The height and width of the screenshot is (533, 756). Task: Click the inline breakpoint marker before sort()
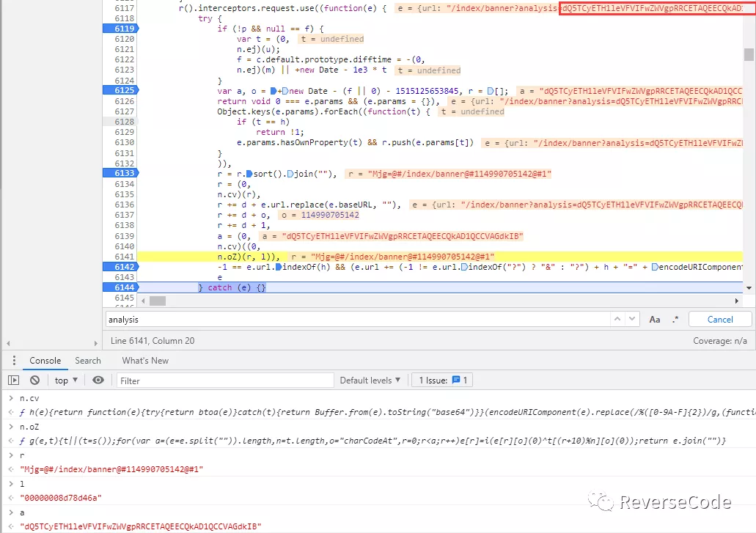(x=249, y=174)
